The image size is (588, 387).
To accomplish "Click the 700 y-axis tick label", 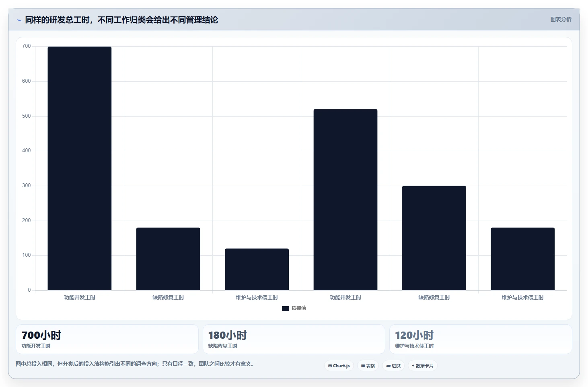I will pos(27,46).
